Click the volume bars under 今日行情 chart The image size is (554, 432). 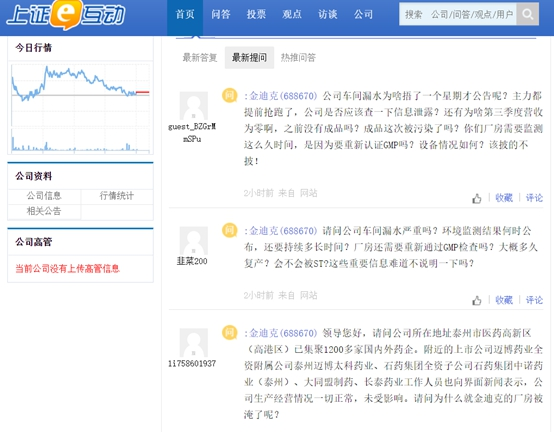tap(81, 141)
